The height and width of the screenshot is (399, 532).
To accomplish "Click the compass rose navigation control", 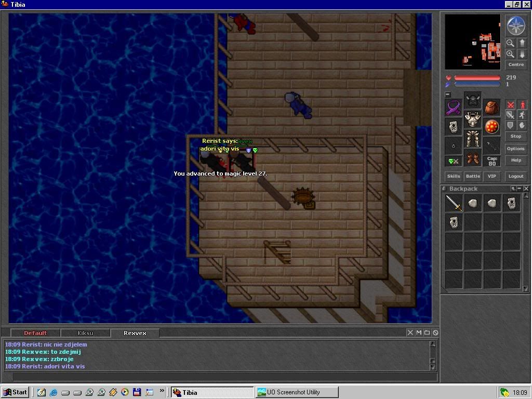I will point(516,26).
